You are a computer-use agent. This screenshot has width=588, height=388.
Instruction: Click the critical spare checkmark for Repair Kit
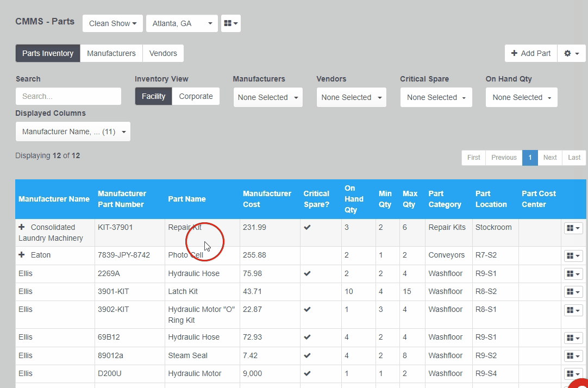tap(307, 227)
